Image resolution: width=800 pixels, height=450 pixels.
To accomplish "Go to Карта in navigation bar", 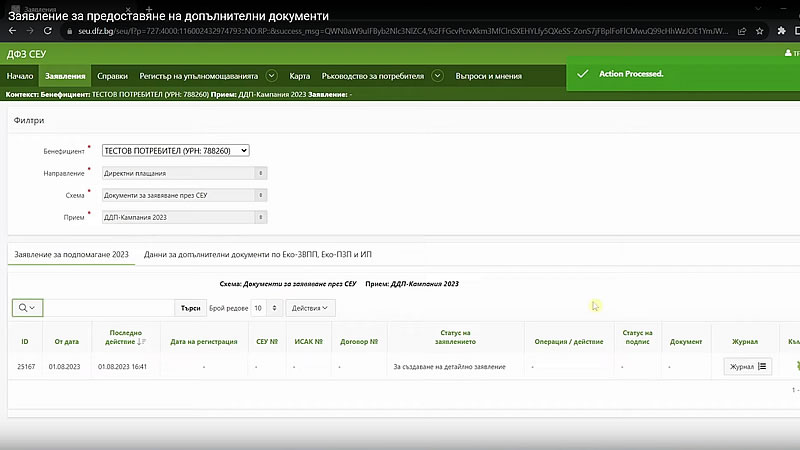I will (299, 76).
